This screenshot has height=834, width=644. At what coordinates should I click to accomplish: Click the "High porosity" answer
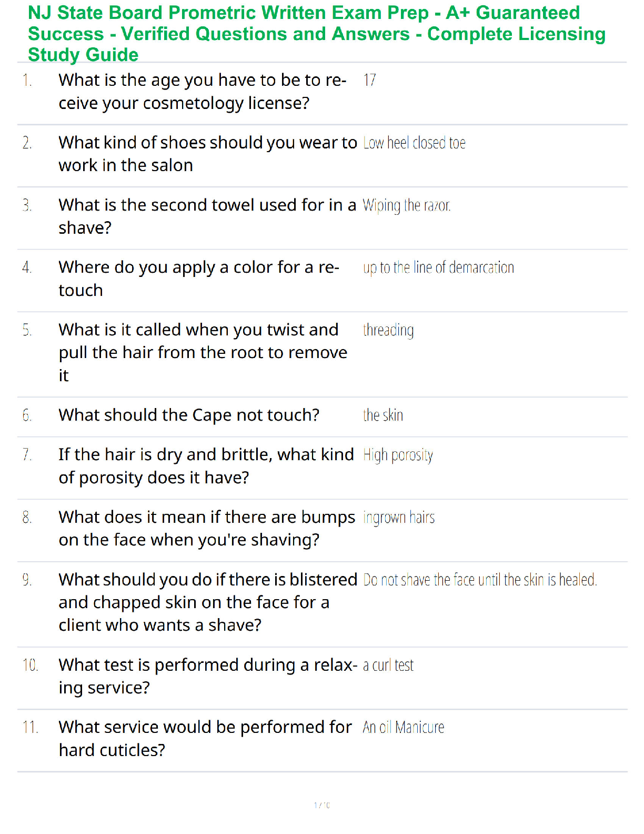pos(398,455)
